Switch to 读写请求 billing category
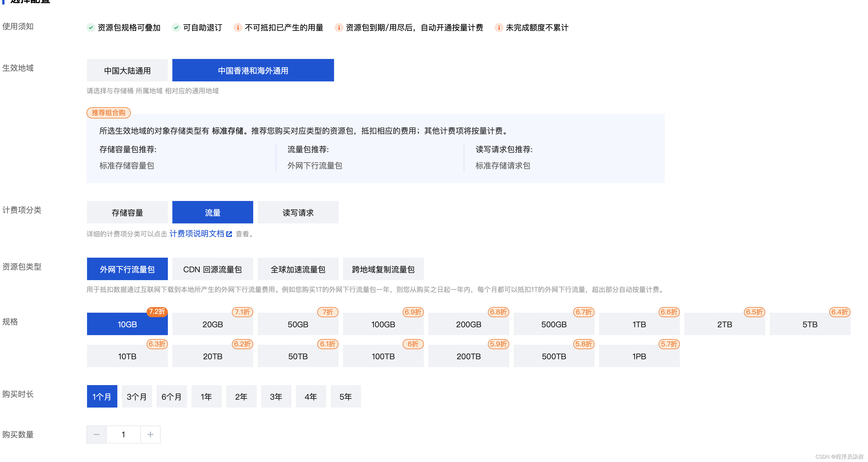Screen dimensions: 868x462 tap(298, 212)
